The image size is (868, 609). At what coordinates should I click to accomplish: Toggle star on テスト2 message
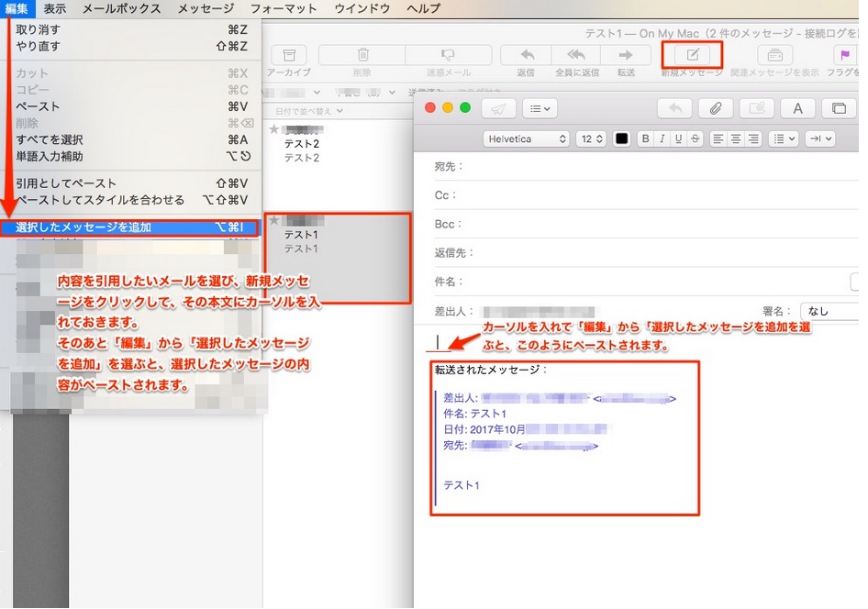point(273,129)
